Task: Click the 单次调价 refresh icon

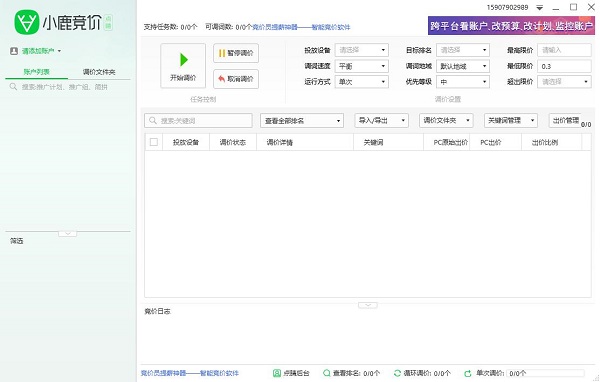Action: pos(468,373)
